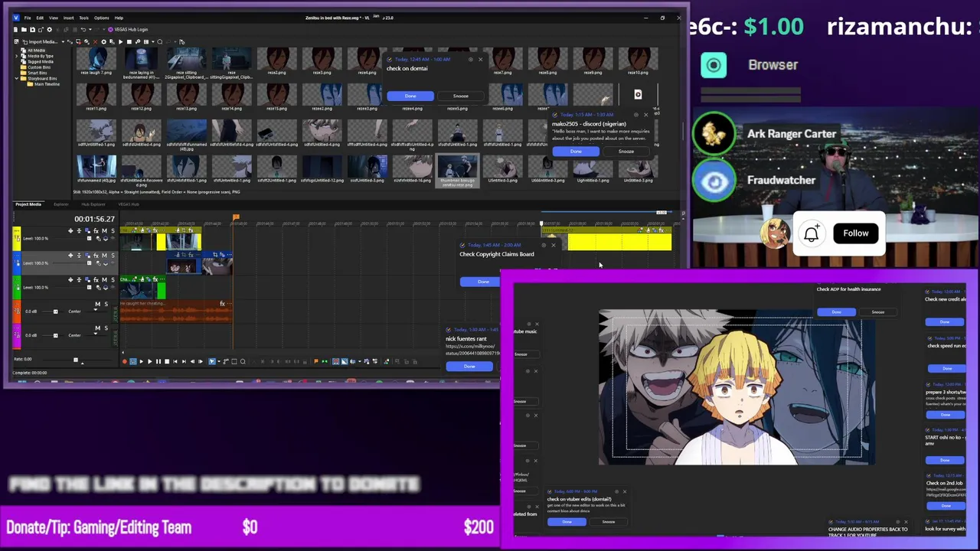Mute the yellow video track
The height and width of the screenshot is (551, 980).
click(x=104, y=230)
